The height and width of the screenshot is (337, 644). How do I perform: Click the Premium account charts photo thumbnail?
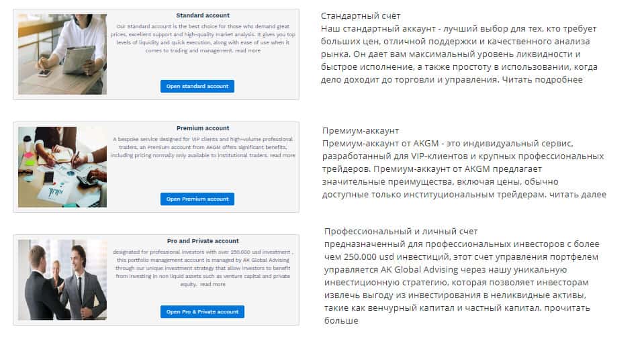click(62, 167)
